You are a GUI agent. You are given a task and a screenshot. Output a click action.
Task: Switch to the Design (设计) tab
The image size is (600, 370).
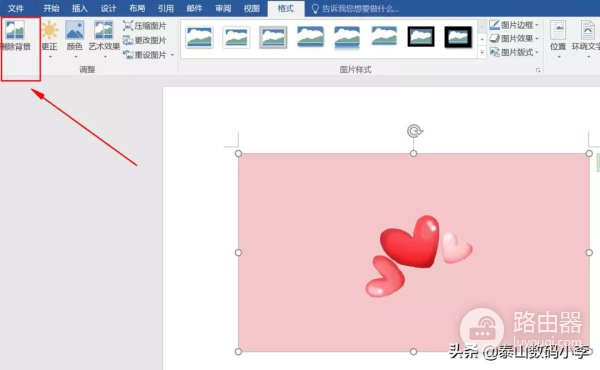pos(108,8)
